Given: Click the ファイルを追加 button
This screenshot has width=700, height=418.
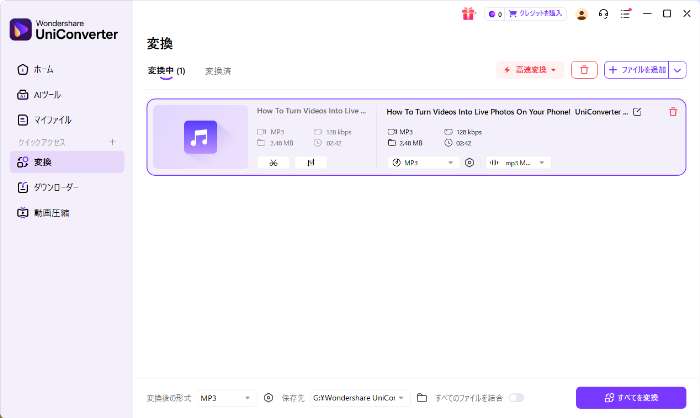Looking at the screenshot, I should pos(637,70).
